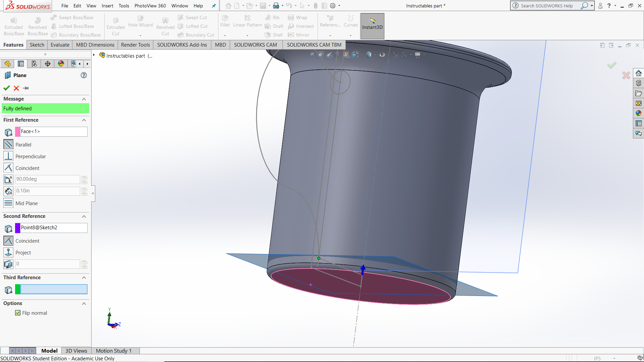Increase the 90.00deg angle with stepper arrow

(84, 177)
